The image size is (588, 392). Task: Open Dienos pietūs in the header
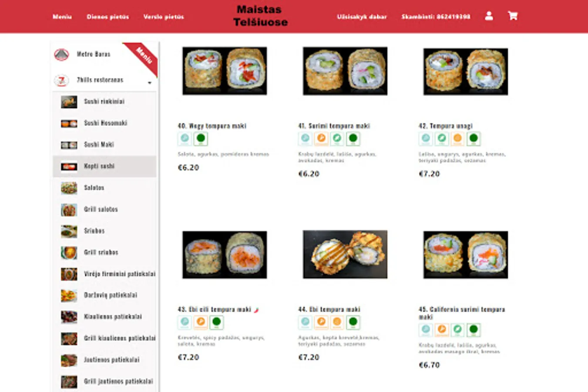tap(108, 17)
